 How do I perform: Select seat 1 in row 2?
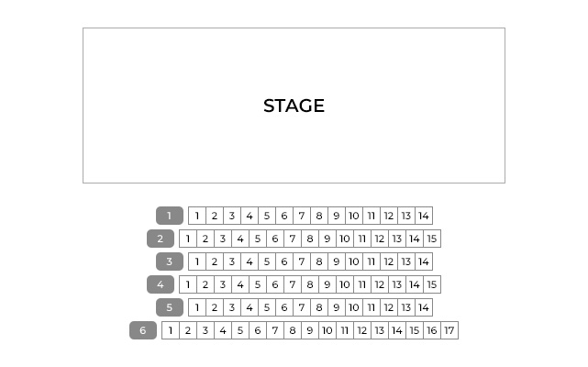[188, 239]
